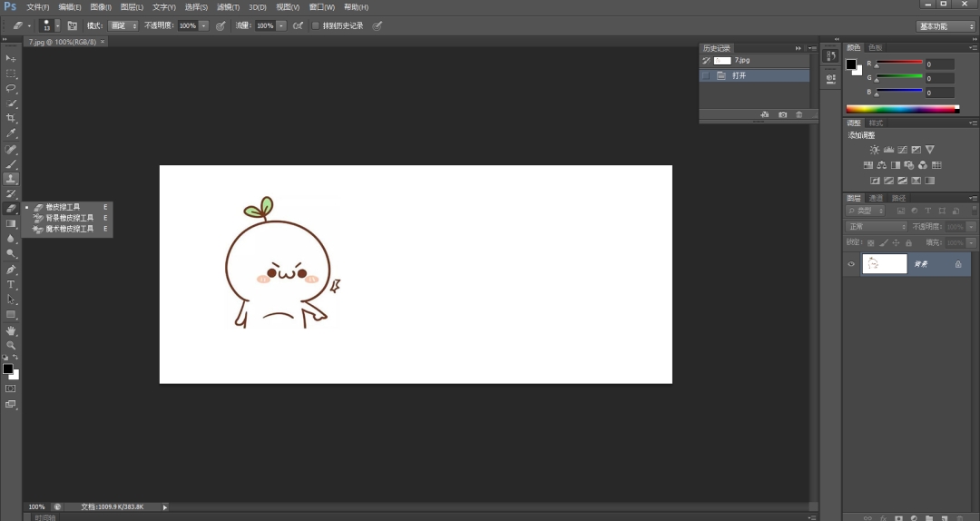
Task: Click the Clone Stamp tool
Action: pos(11,179)
